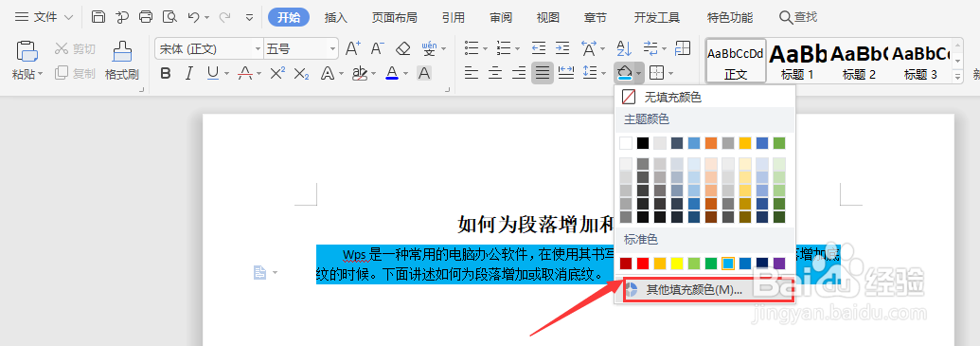
Task: Toggle character shading gray A button
Action: pos(424,74)
